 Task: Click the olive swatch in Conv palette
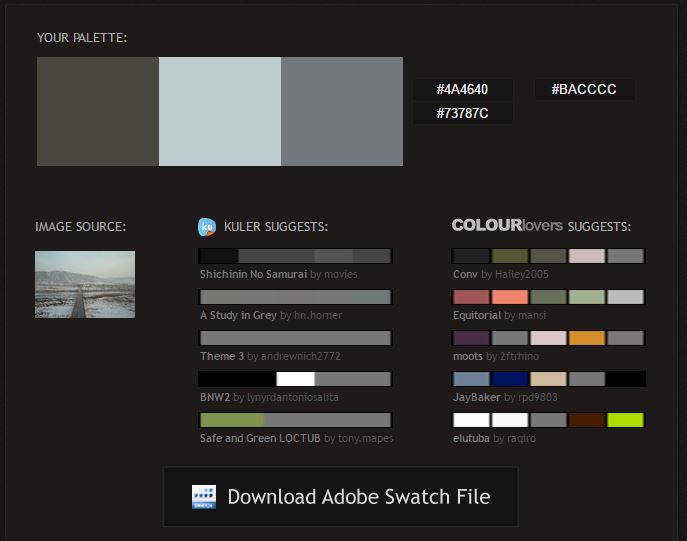[x=510, y=256]
